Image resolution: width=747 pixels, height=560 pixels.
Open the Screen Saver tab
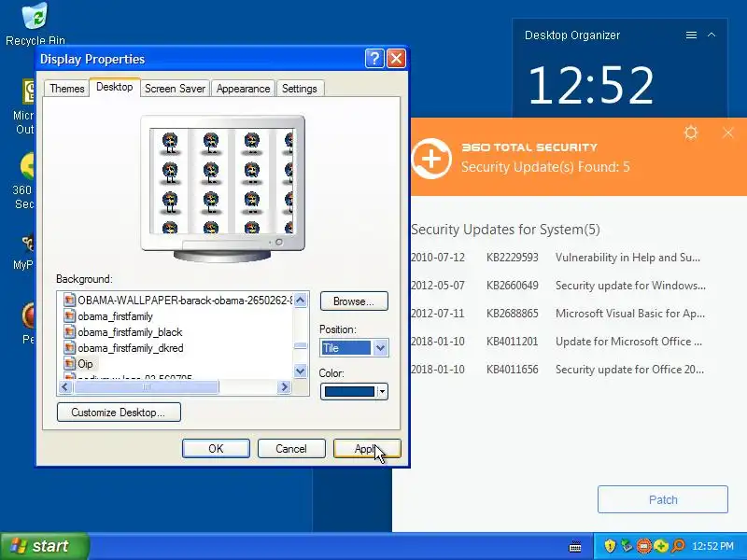tap(175, 89)
